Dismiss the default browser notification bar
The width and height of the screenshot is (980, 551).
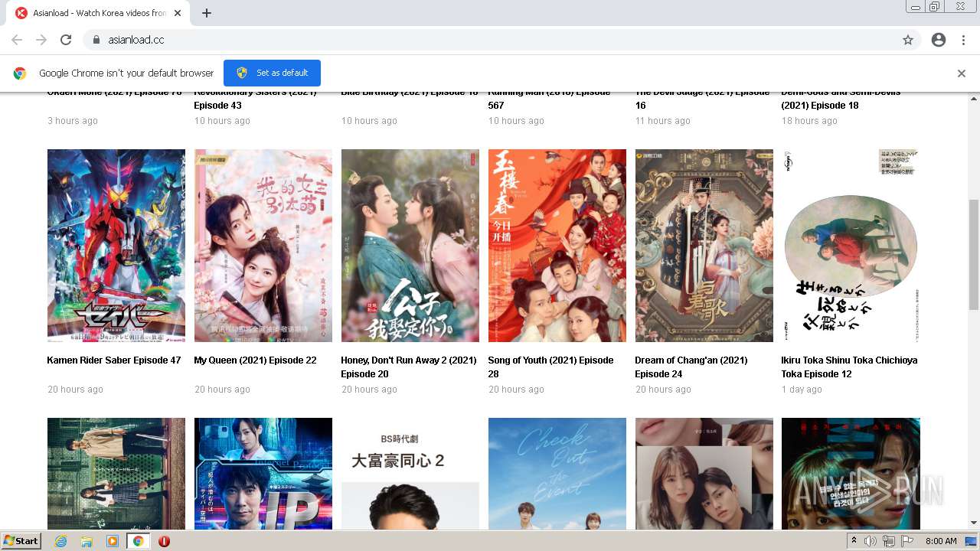(962, 73)
